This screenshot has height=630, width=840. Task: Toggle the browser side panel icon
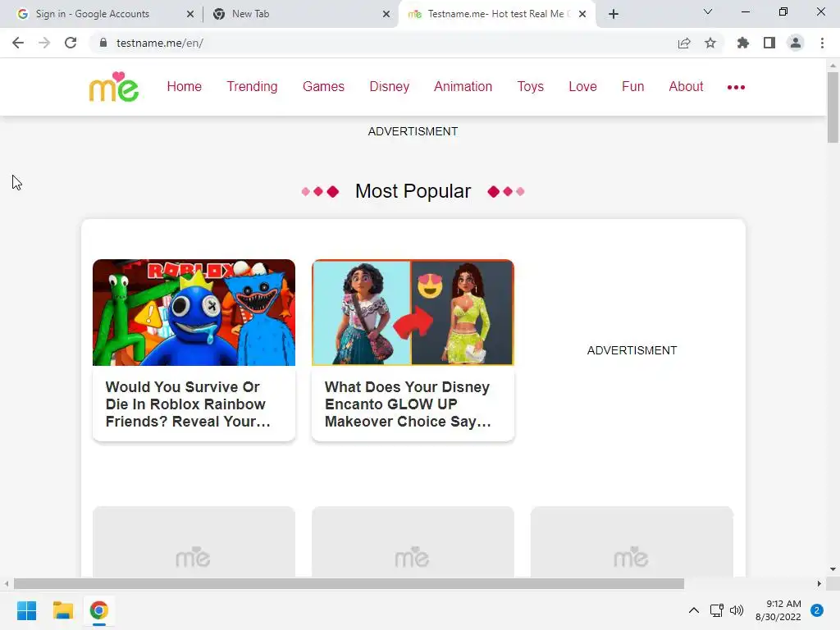[769, 43]
